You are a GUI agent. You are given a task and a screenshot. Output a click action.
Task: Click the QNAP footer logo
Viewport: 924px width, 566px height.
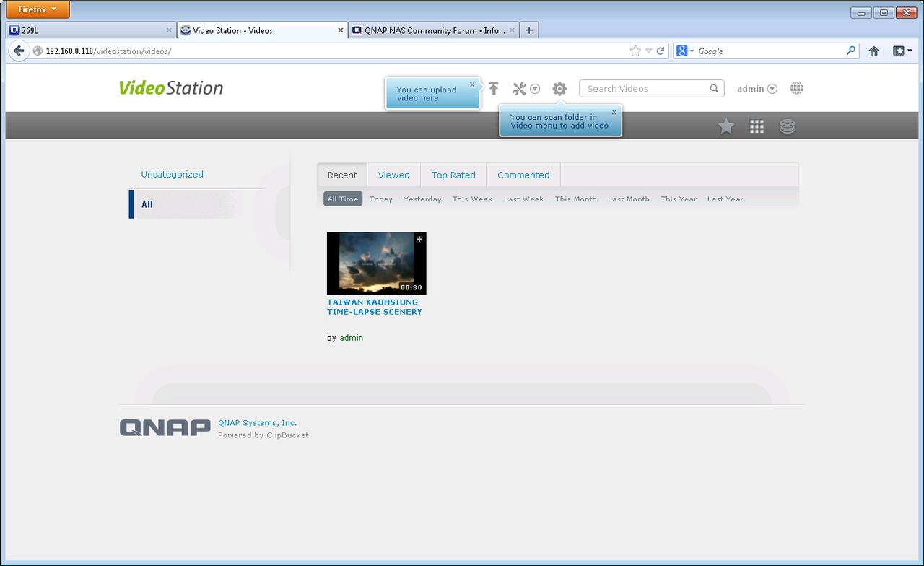(165, 427)
